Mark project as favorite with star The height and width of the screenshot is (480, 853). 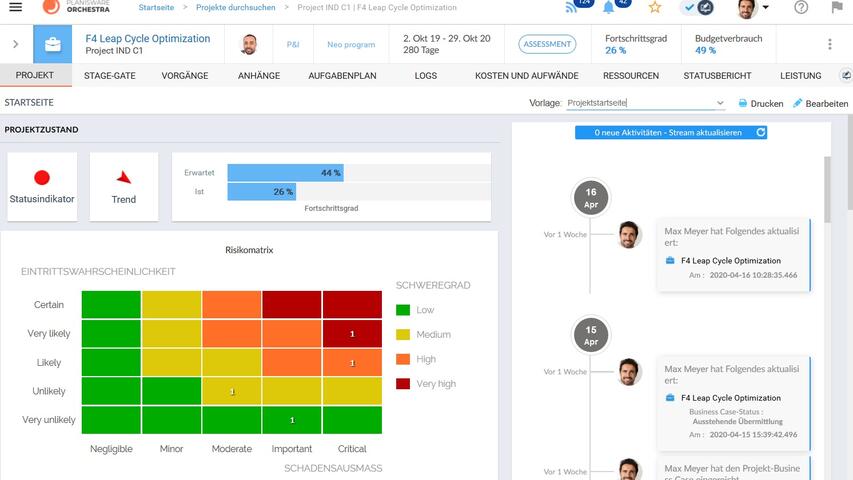coord(655,8)
